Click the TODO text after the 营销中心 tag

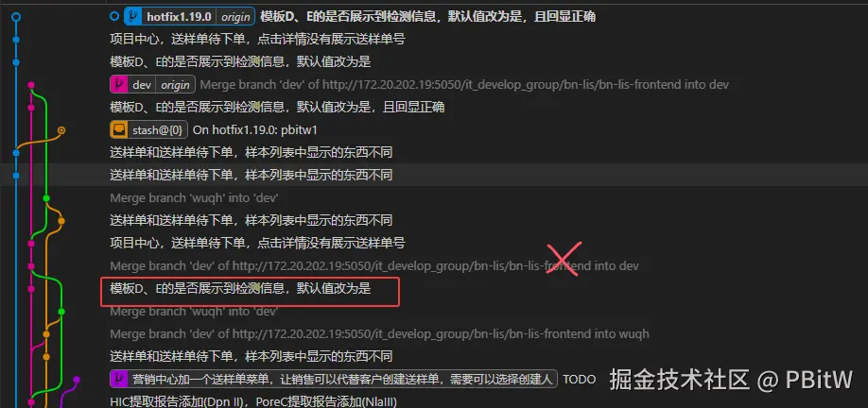pos(579,380)
